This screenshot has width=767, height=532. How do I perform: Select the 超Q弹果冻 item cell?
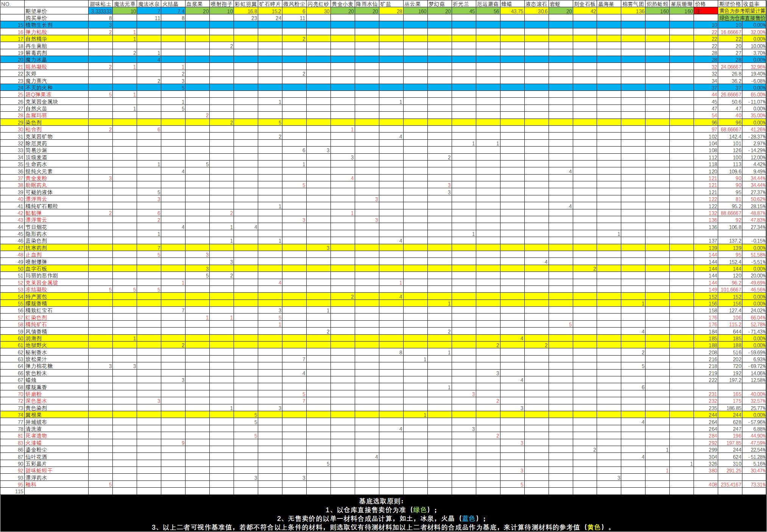tap(38, 95)
